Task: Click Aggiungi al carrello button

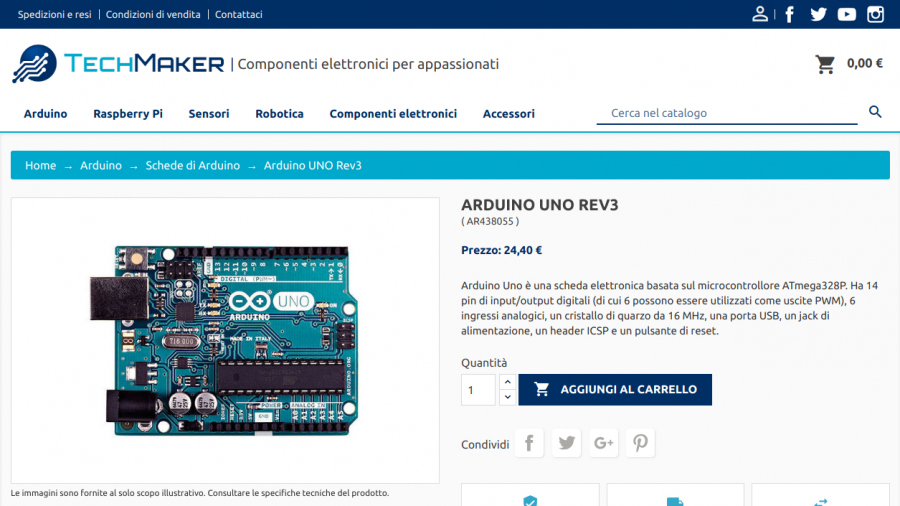Action: point(615,390)
